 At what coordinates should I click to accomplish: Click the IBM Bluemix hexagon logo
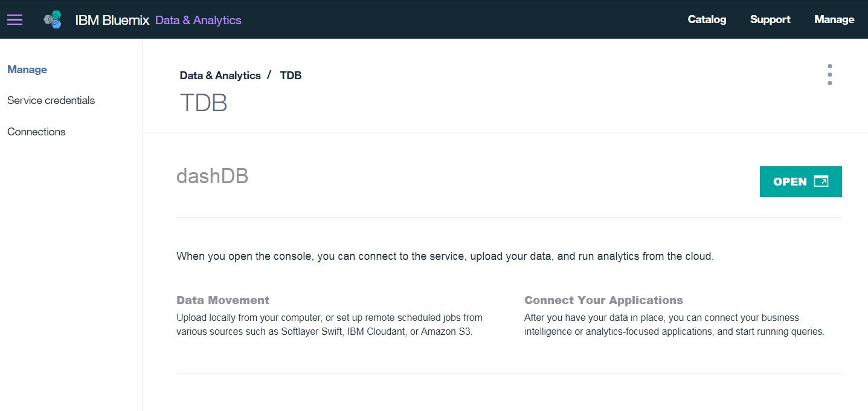(x=53, y=20)
